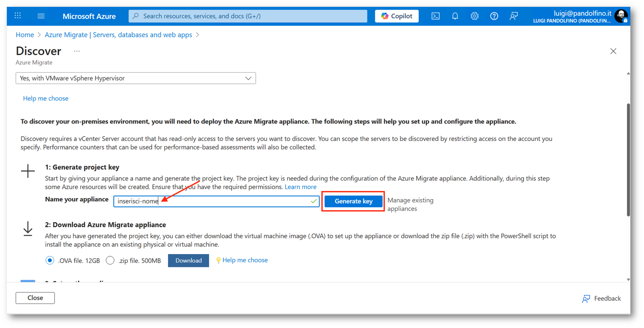Image resolution: width=644 pixels, height=328 pixels.
Task: Open Azure Migrate servers breadcrumb link
Action: coord(118,35)
